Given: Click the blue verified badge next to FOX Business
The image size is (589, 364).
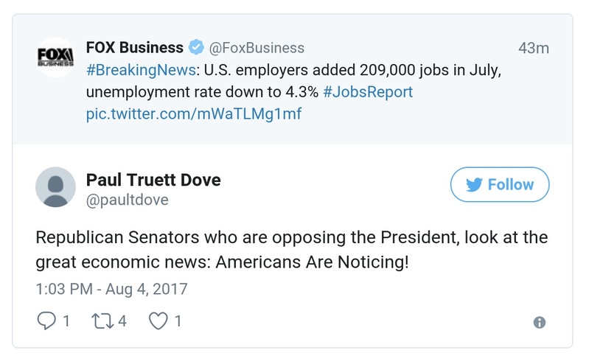Looking at the screenshot, I should point(195,48).
